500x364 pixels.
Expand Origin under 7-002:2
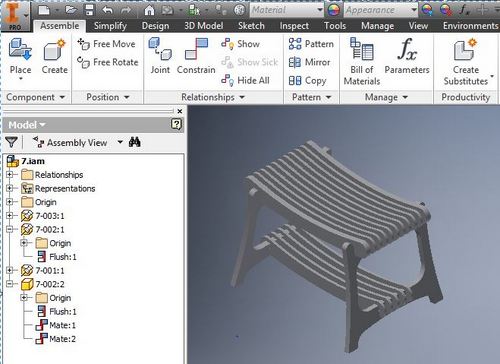pyautogui.click(x=24, y=297)
